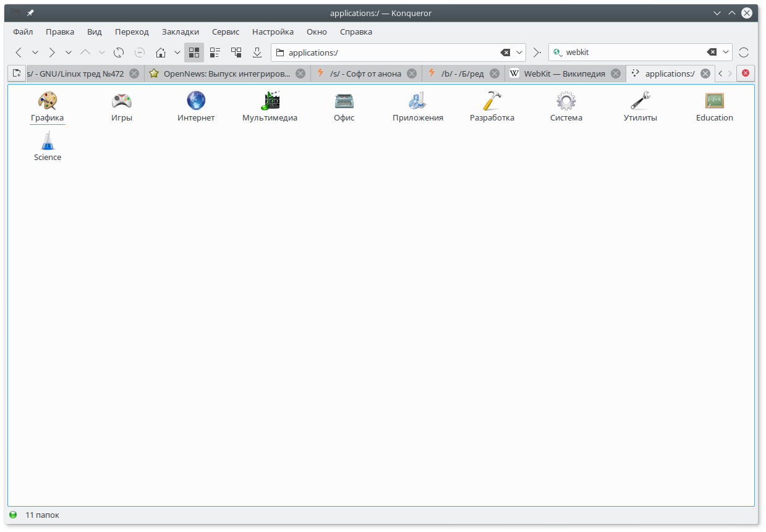The height and width of the screenshot is (532, 766).
Task: Click the Stop loading button
Action: click(140, 53)
